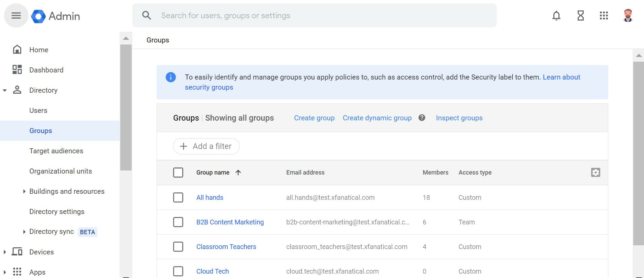Image resolution: width=644 pixels, height=278 pixels.
Task: Click the Members column header
Action: (x=436, y=173)
